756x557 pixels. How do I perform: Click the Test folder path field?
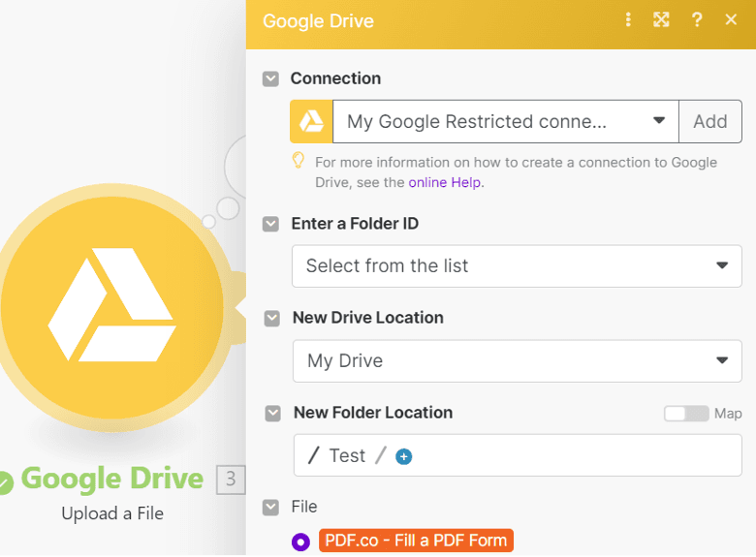click(518, 455)
